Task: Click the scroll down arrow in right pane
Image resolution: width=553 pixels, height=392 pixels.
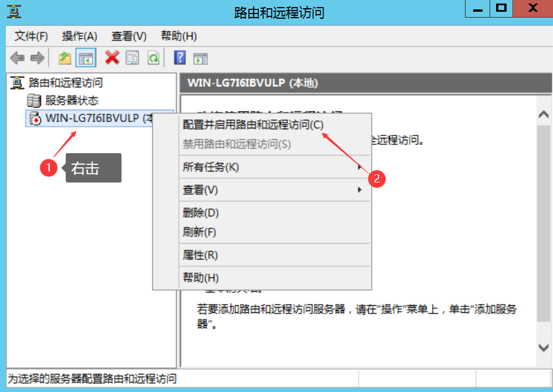Action: pyautogui.click(x=544, y=347)
